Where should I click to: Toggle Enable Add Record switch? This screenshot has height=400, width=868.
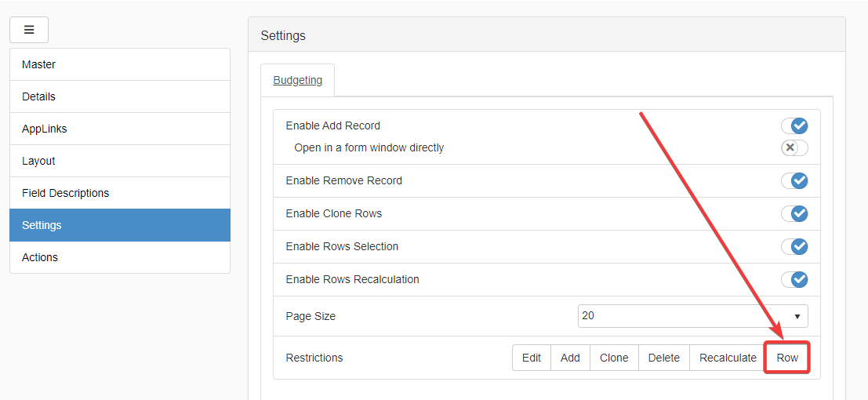794,125
